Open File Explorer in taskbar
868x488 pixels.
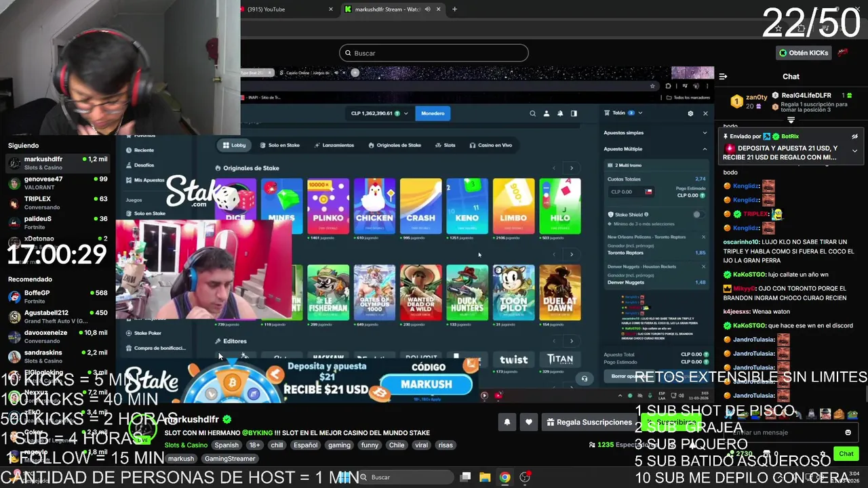coord(485,477)
